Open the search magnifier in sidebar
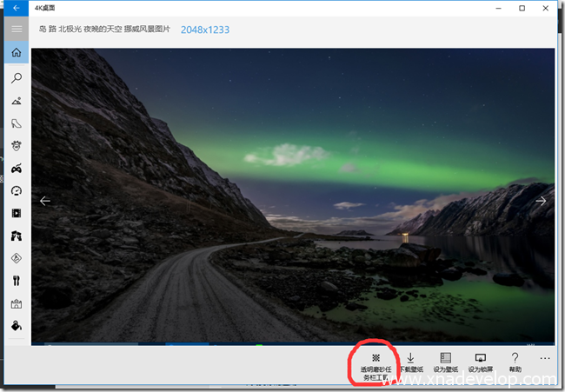This screenshot has width=565, height=392. pyautogui.click(x=17, y=78)
